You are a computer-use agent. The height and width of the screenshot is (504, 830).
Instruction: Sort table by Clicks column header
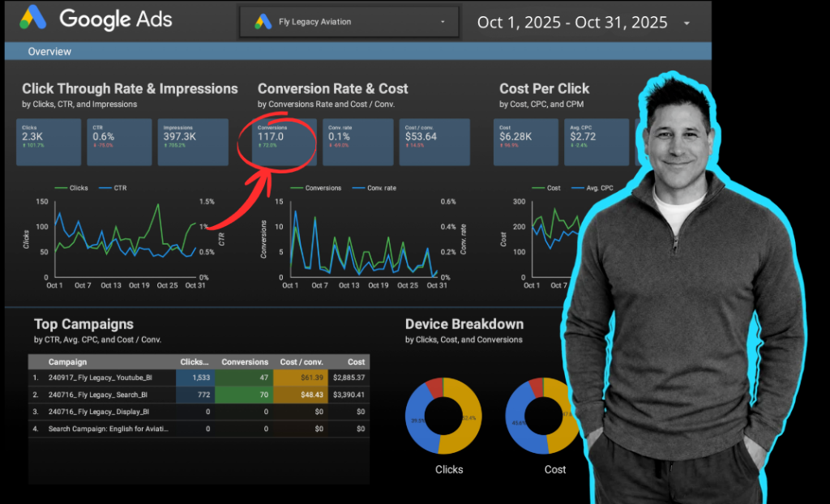pos(195,362)
